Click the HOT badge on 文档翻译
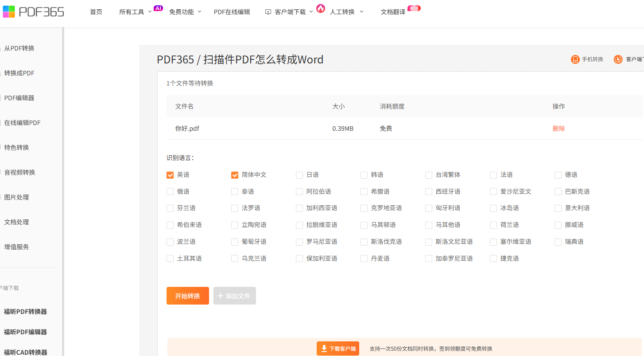Viewport: 644px width, 356px height. click(414, 8)
